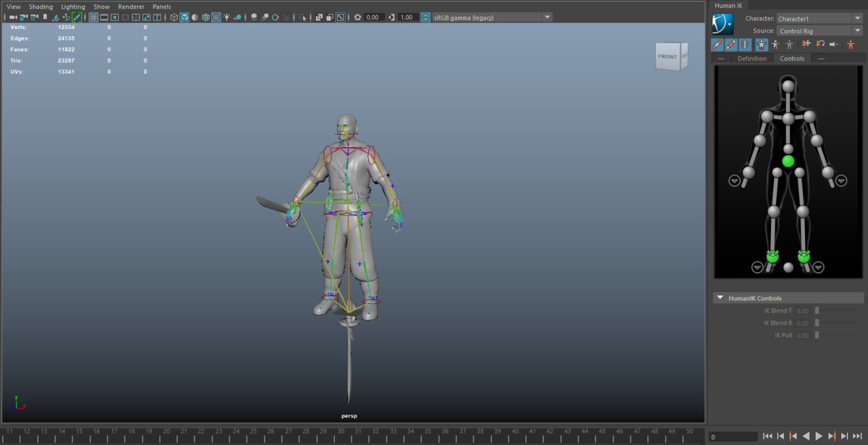Collapse the HumanIK Controls section
The image size is (868, 445).
720,297
